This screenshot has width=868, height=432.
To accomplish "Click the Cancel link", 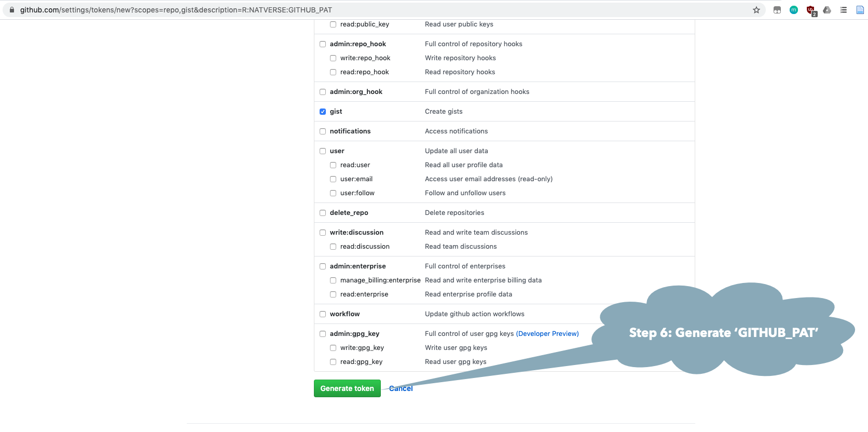I will click(401, 388).
